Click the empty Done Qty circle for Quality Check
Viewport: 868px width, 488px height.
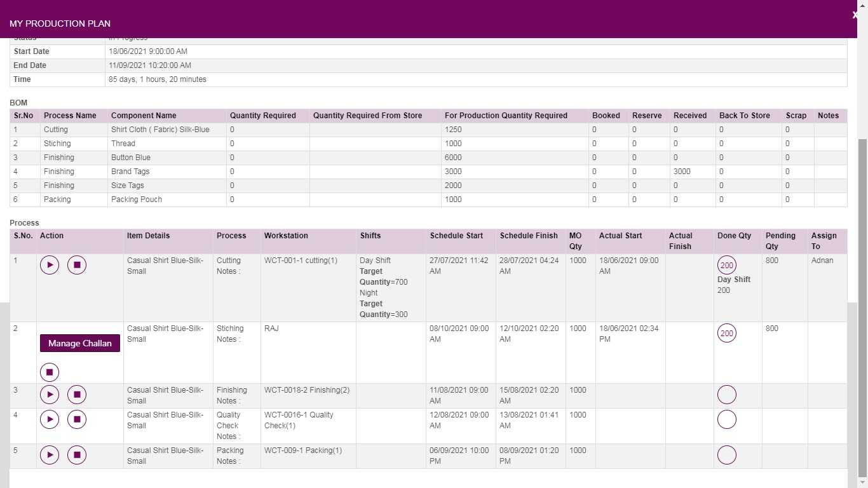(726, 419)
